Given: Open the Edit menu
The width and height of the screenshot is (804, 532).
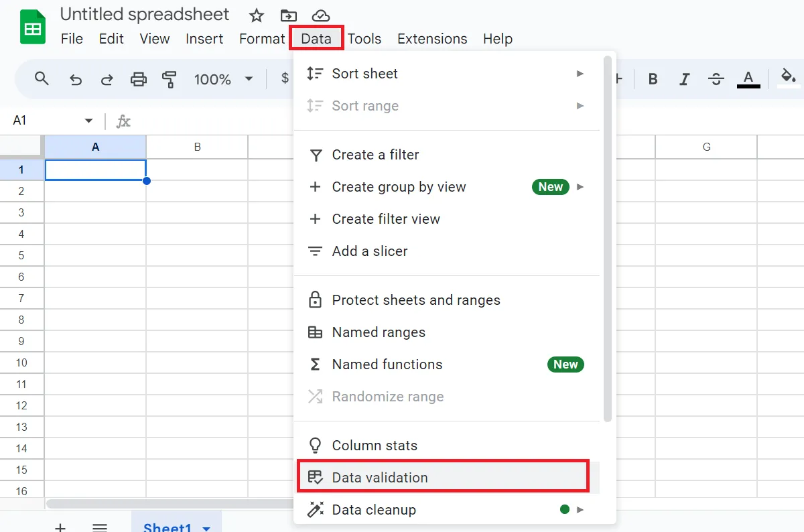Looking at the screenshot, I should 111,39.
